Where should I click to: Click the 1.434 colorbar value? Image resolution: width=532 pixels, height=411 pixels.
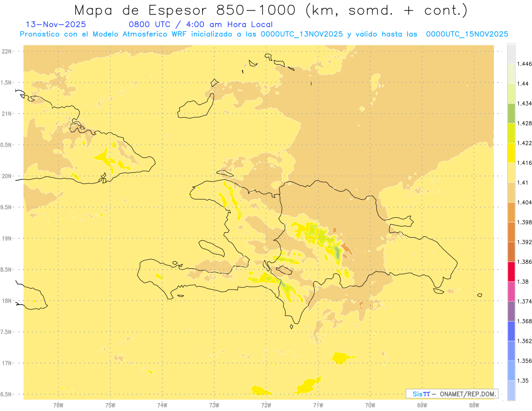pos(524,103)
